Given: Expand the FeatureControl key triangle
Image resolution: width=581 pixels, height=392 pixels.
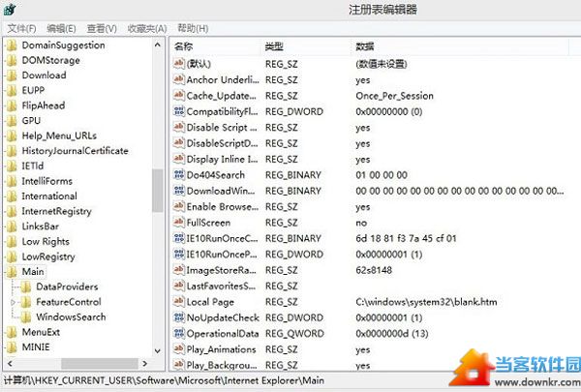Looking at the screenshot, I should pyautogui.click(x=13, y=302).
